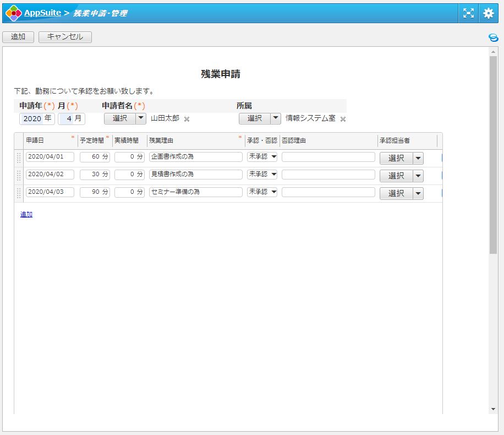Remove applicant 山田太郎 with the x icon

187,119
